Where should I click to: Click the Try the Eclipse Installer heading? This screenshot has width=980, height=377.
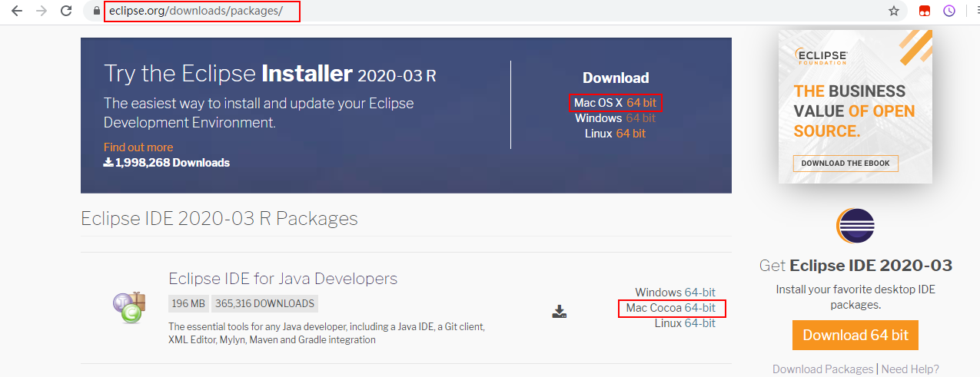point(270,74)
